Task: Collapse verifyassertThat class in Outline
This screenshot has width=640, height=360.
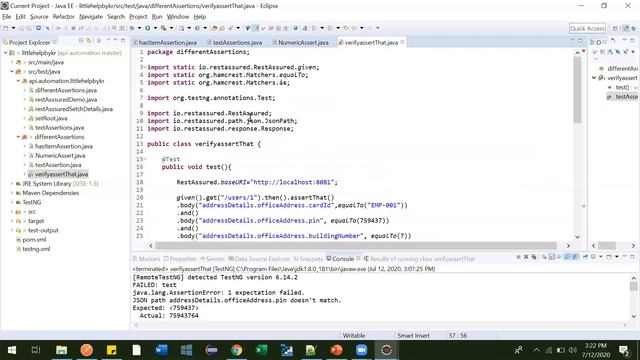Action: click(594, 78)
